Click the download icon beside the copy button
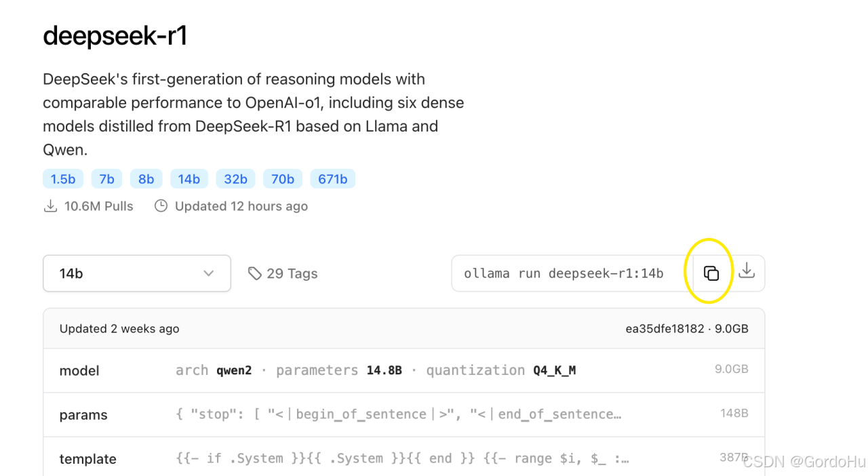 (x=746, y=271)
